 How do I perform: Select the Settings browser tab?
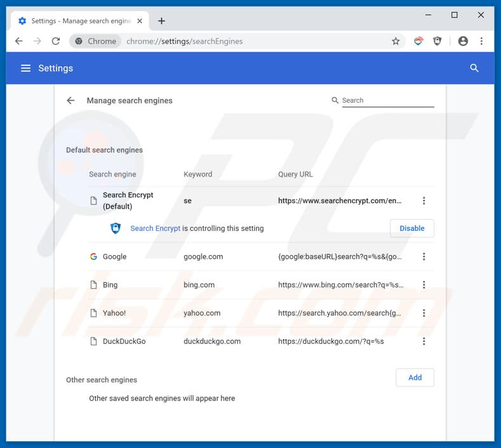click(x=75, y=21)
